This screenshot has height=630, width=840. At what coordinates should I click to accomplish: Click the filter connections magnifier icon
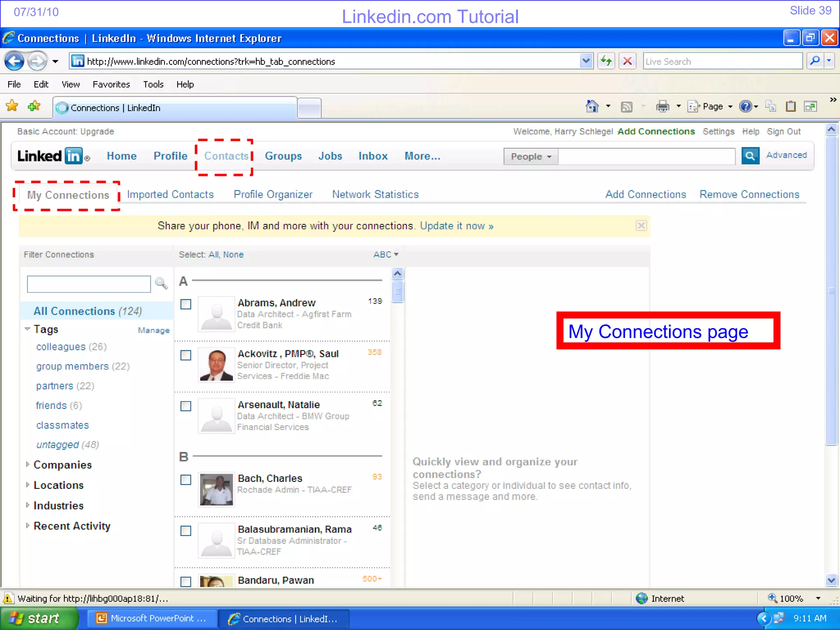161,283
